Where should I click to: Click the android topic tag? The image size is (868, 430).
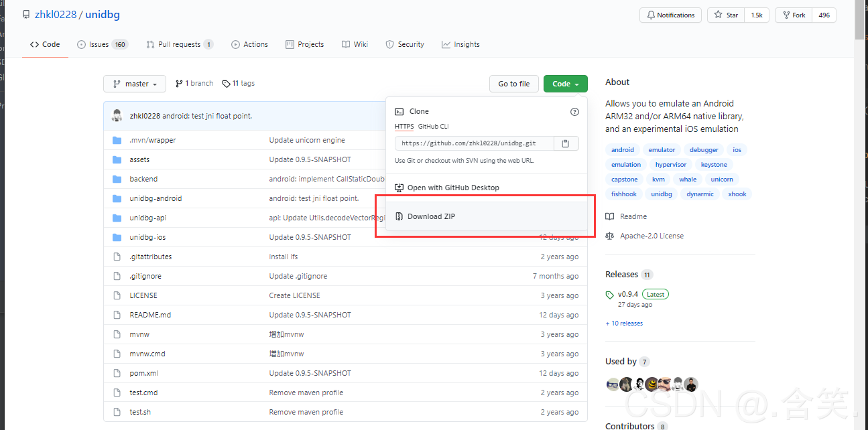tap(623, 150)
